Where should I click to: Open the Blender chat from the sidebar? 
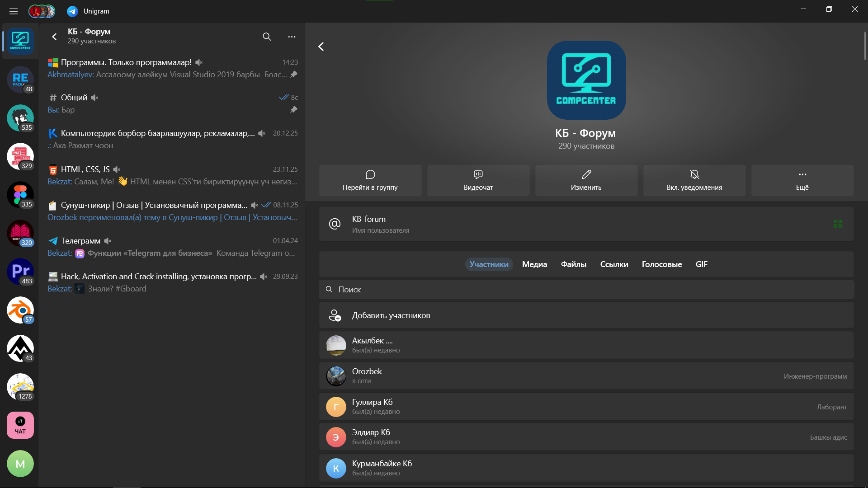coord(20,310)
